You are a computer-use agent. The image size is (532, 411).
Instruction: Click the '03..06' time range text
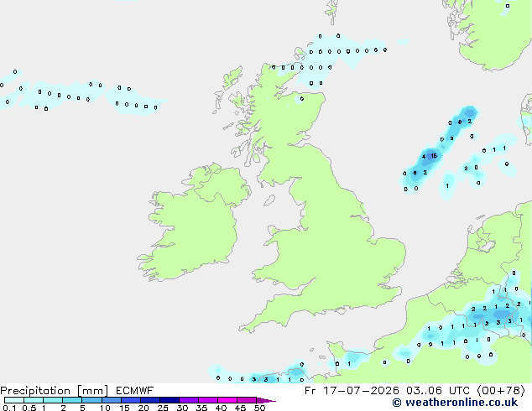pyautogui.click(x=424, y=391)
